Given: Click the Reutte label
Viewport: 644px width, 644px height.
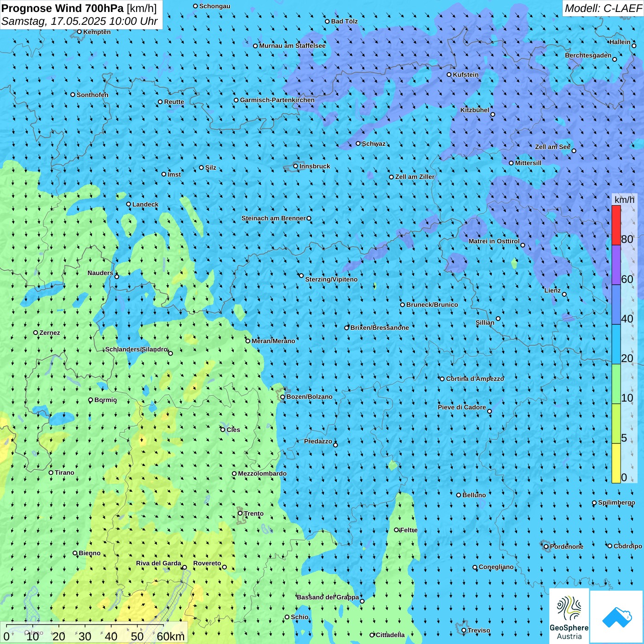Looking at the screenshot, I should (x=174, y=102).
